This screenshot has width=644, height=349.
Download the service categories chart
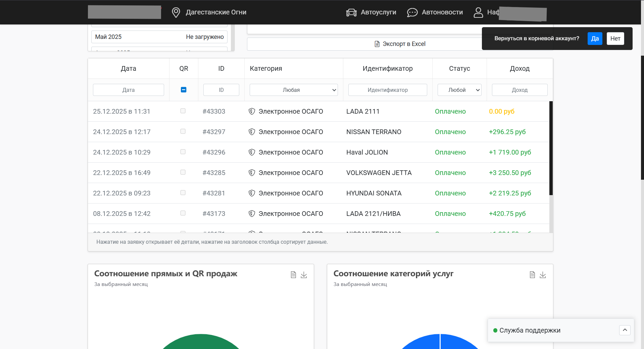[x=543, y=275]
